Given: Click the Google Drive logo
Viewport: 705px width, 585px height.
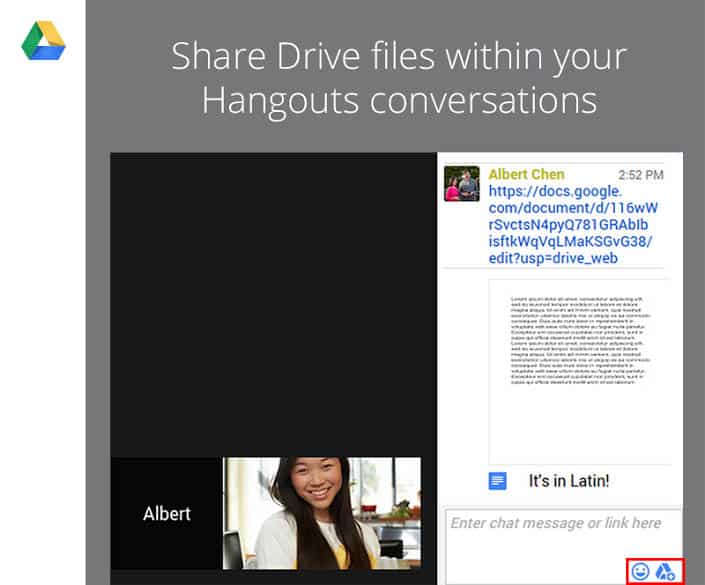Looking at the screenshot, I should click(43, 40).
